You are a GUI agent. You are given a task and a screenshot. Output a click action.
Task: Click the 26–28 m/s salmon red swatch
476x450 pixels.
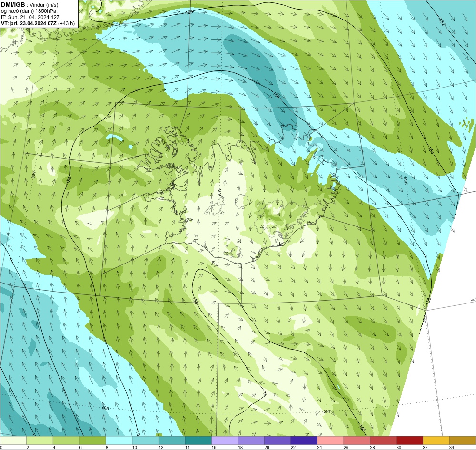click(357, 440)
